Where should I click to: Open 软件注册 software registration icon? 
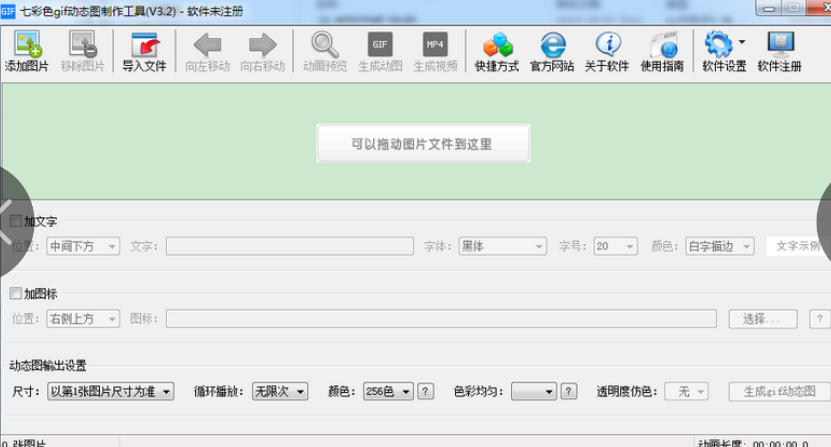(x=781, y=45)
